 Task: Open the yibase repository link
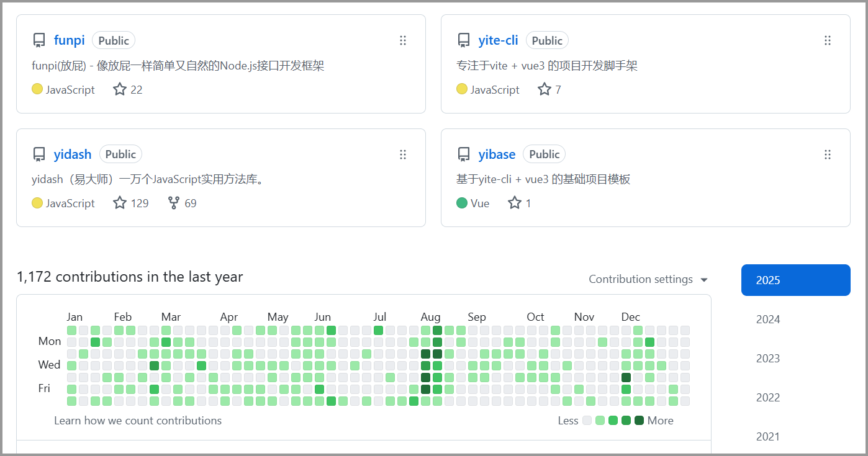497,154
